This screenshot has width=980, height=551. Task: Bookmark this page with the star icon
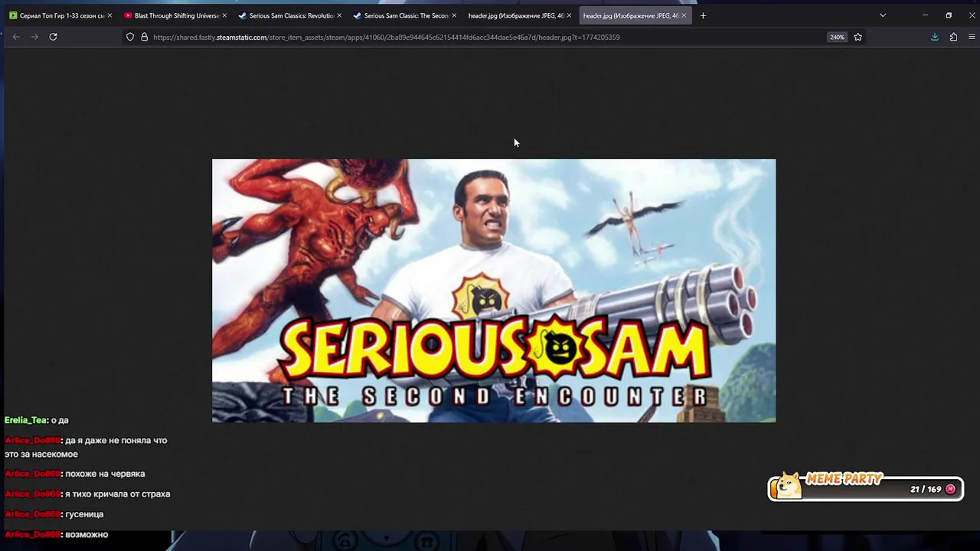click(x=857, y=37)
